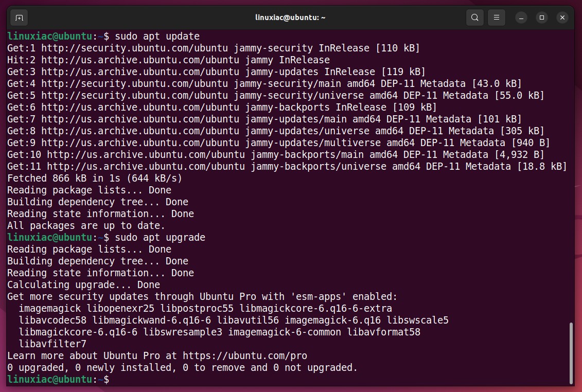Click the libmagickwand-6.q16-6 package name
The width and height of the screenshot is (582, 392).
[x=151, y=320]
